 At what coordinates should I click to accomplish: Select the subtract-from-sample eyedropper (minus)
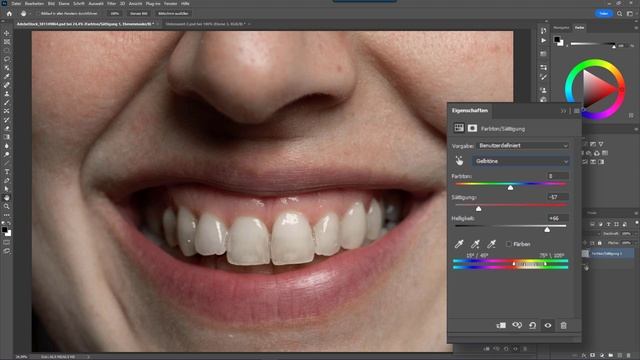[x=491, y=244]
